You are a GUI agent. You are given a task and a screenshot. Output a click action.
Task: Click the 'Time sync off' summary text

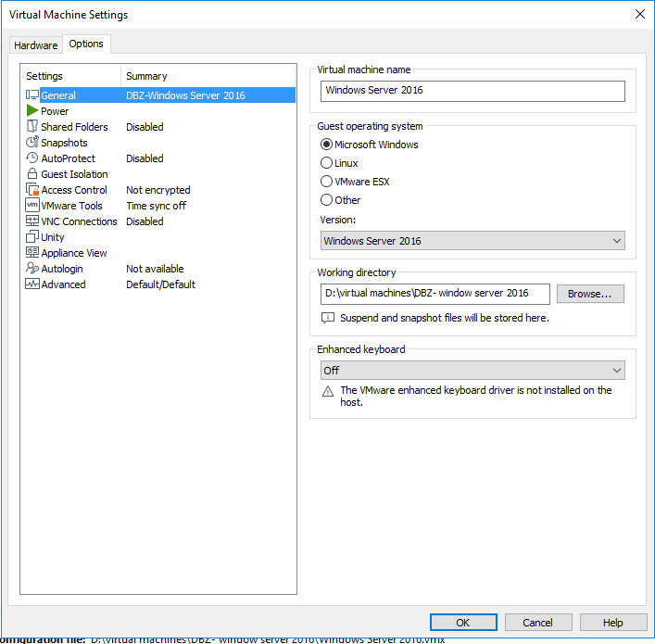(157, 206)
